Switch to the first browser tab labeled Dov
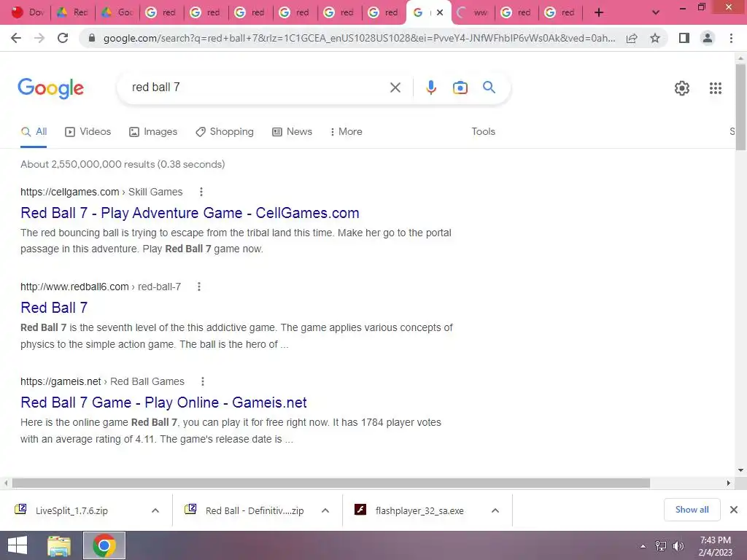 tap(28, 13)
